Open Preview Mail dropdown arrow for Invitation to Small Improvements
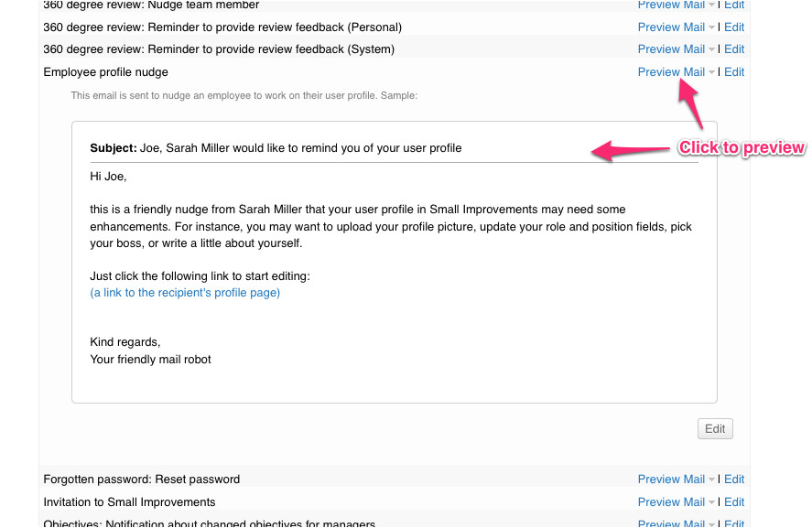This screenshot has width=812, height=528. pos(712,502)
